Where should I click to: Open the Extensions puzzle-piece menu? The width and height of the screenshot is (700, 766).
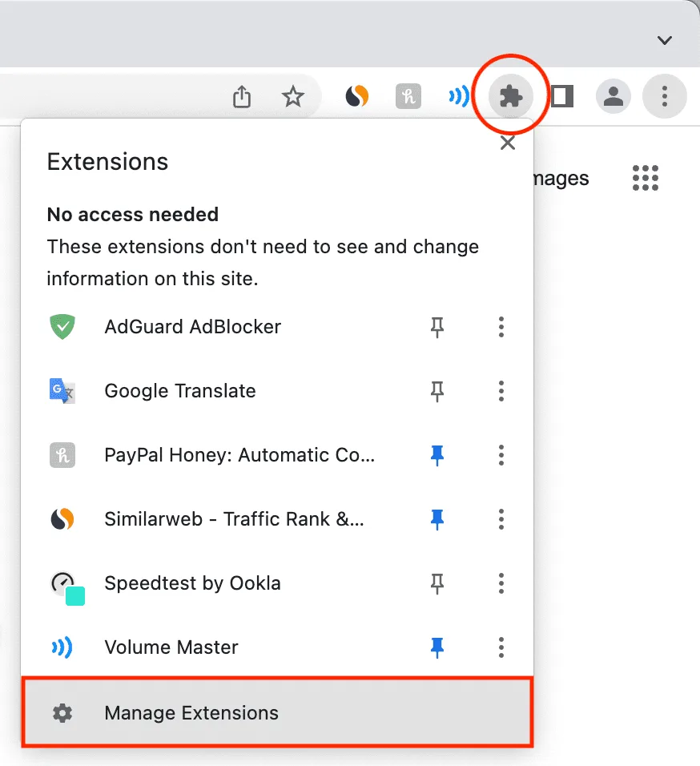pyautogui.click(x=511, y=96)
